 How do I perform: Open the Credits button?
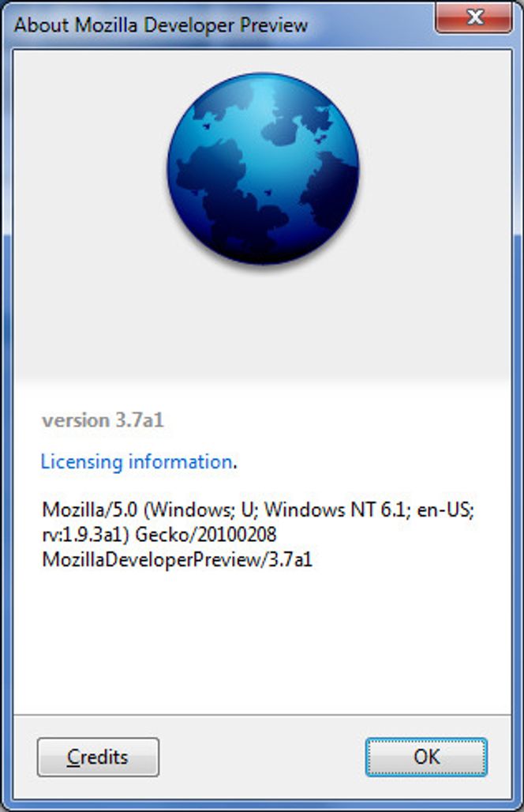pos(98,757)
